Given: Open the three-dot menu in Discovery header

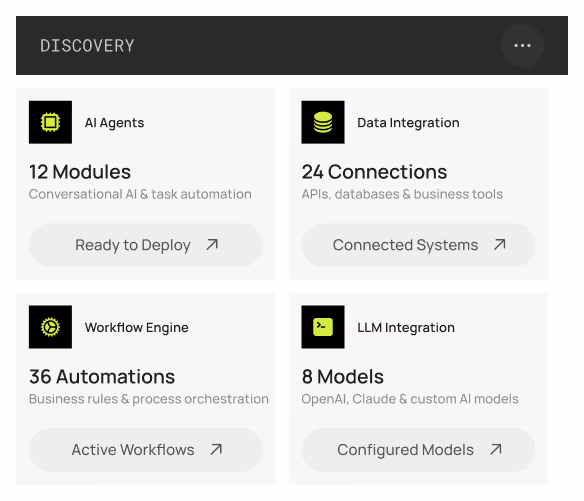Looking at the screenshot, I should pyautogui.click(x=522, y=45).
